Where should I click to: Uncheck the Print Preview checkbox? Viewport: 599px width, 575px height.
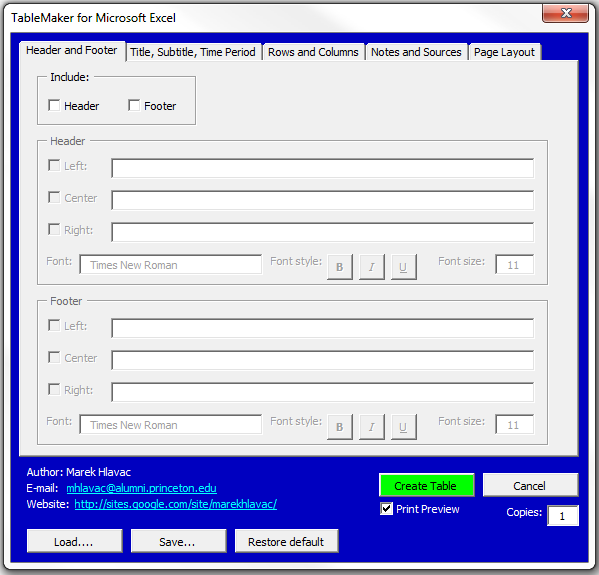tap(386, 509)
